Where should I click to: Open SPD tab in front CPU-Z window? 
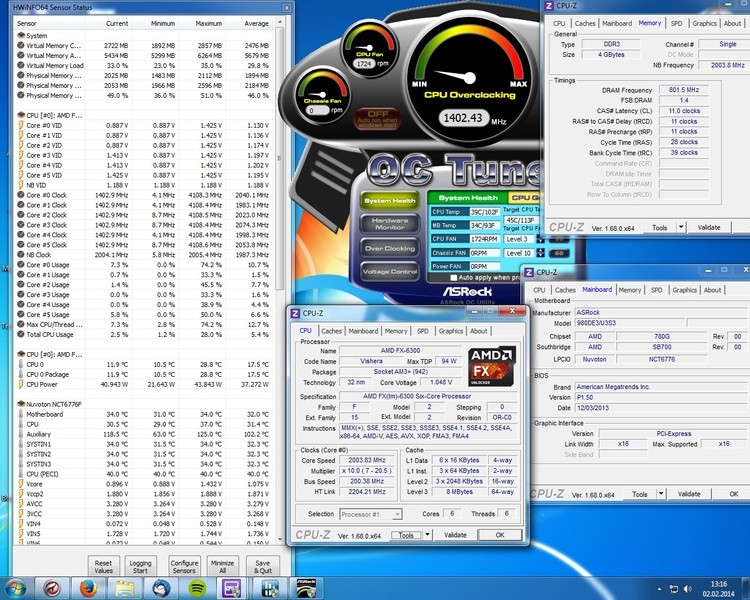(x=423, y=331)
